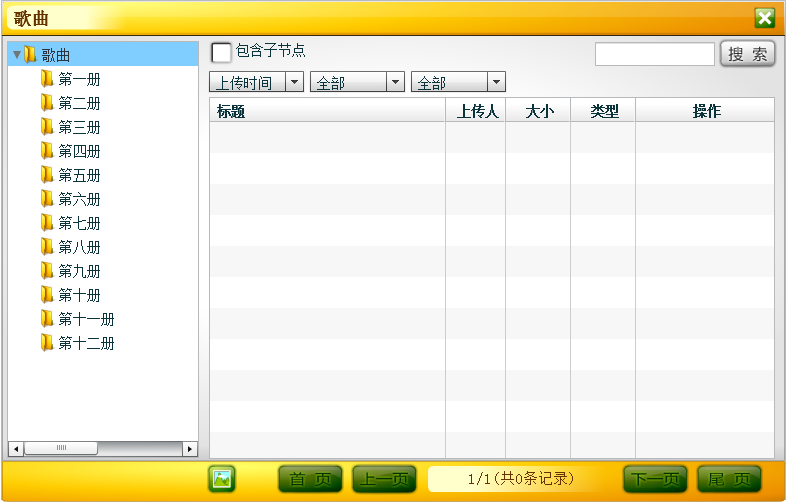Image resolution: width=787 pixels, height=503 pixels.
Task: Collapse the 歌曲 root tree node
Action: tap(17, 55)
